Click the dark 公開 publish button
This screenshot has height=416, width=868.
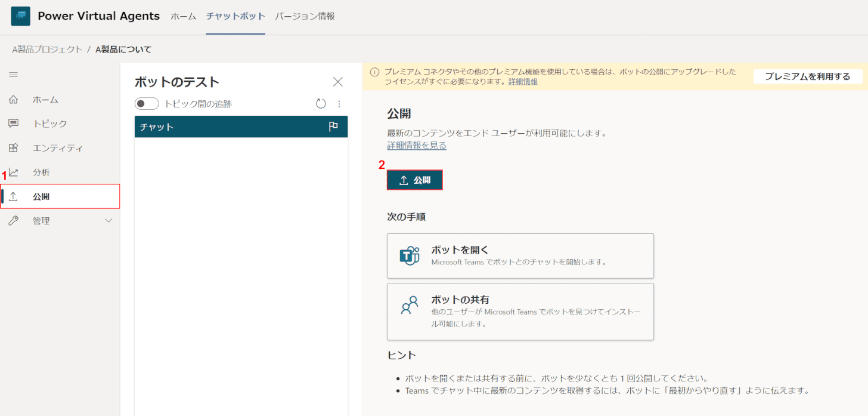point(414,180)
